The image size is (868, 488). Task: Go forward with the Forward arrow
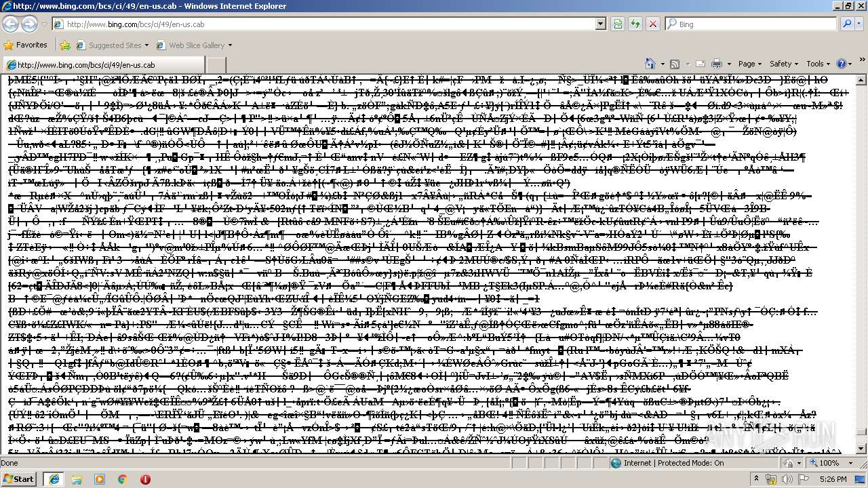tap(30, 24)
